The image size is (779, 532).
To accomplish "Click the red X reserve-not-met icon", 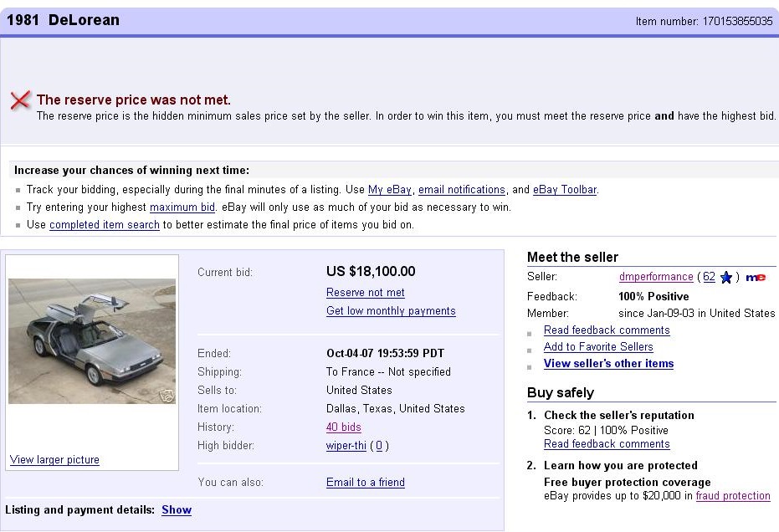I will click(x=20, y=100).
